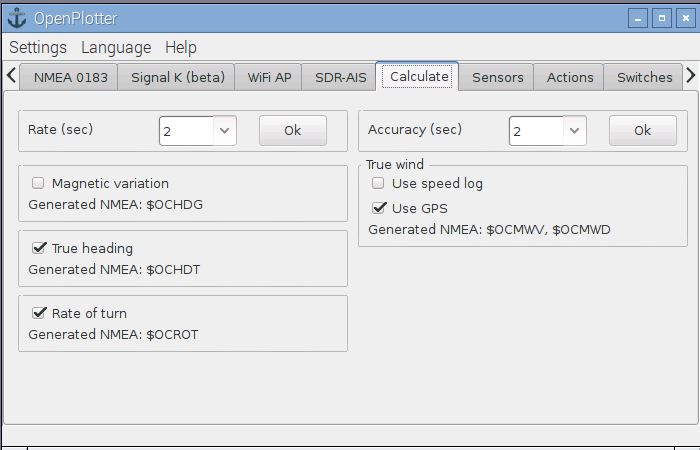Confirm Rate with its Ok button
Screen dimensions: 700x450
[x=293, y=130]
